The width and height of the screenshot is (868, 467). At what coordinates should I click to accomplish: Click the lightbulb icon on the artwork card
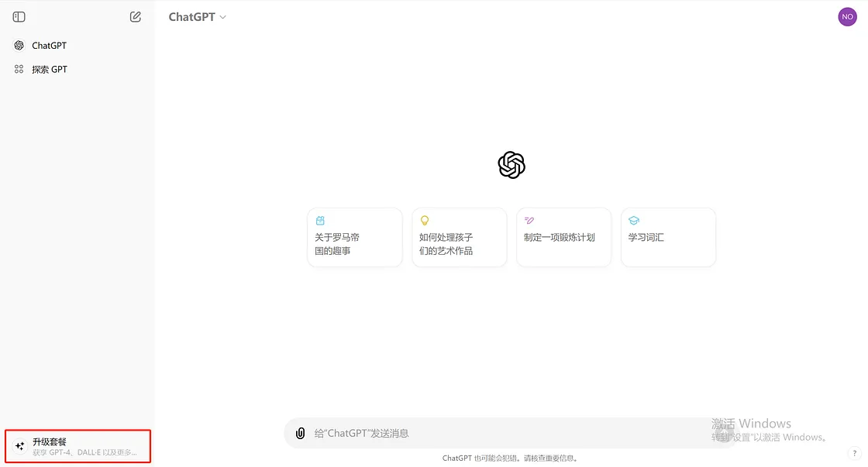tap(425, 220)
